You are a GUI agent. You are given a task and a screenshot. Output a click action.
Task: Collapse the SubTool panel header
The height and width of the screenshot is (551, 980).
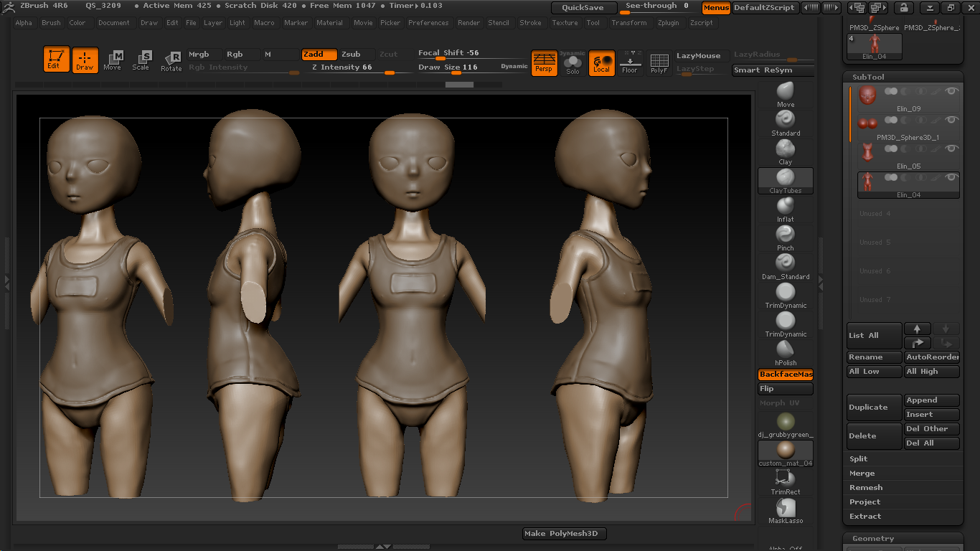pyautogui.click(x=868, y=77)
